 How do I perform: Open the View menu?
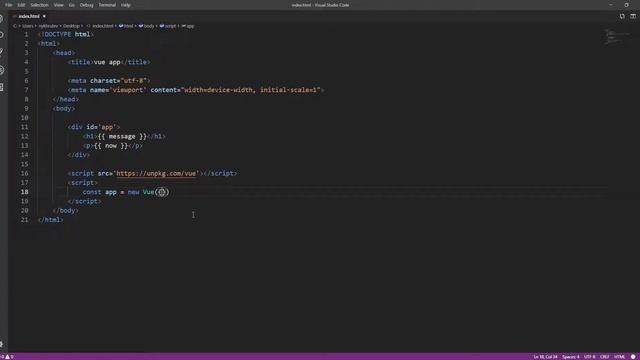(x=58, y=5)
